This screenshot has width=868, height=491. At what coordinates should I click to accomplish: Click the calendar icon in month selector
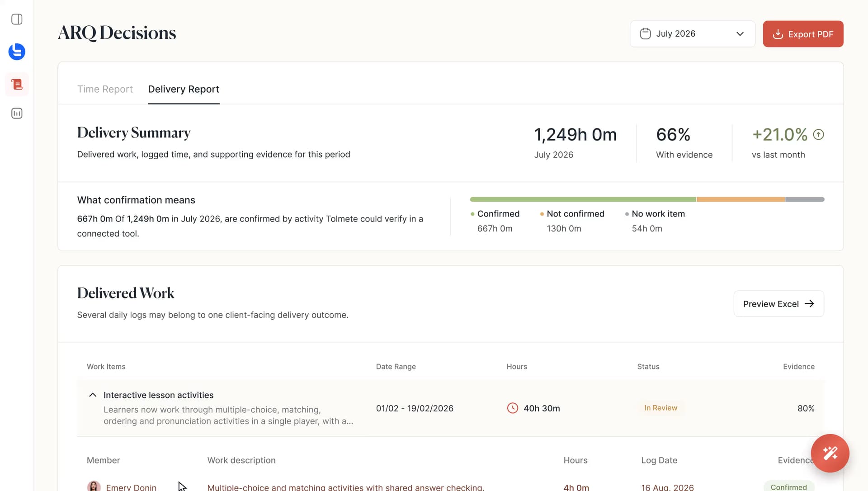point(645,34)
